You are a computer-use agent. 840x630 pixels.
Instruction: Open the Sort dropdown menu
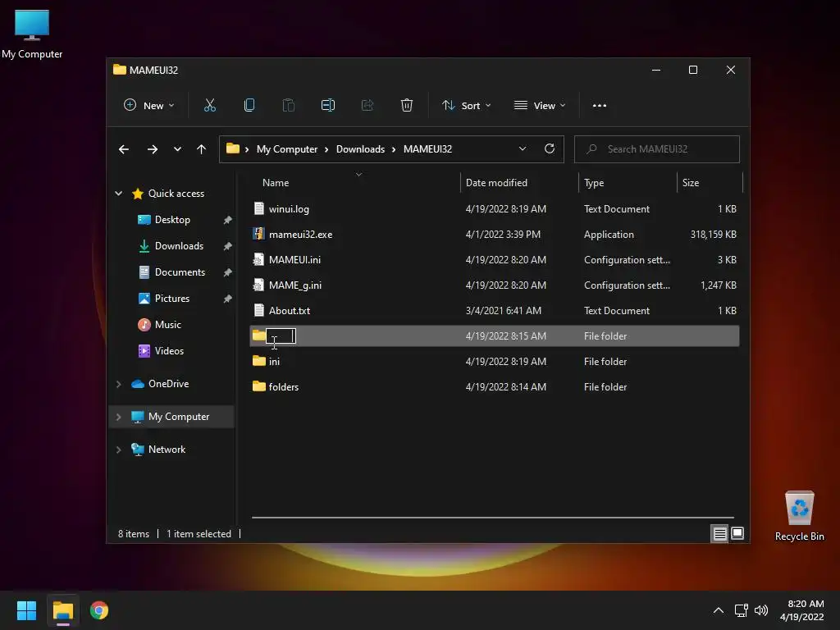point(466,106)
